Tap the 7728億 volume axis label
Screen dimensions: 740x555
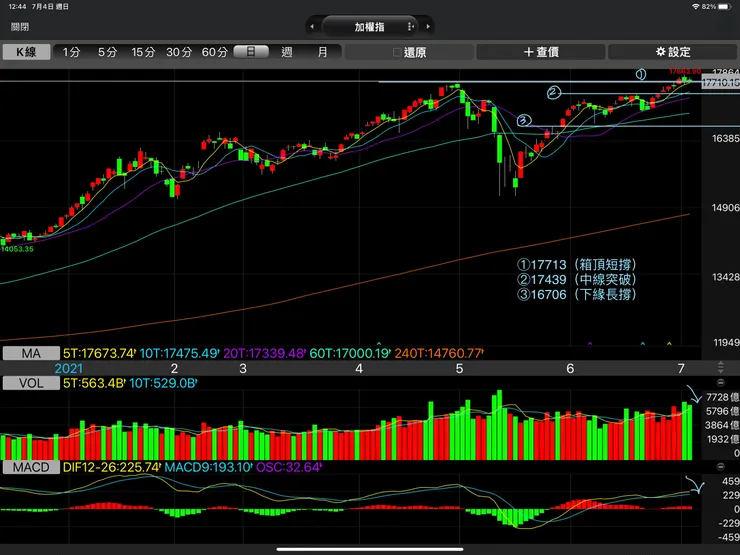(723, 397)
